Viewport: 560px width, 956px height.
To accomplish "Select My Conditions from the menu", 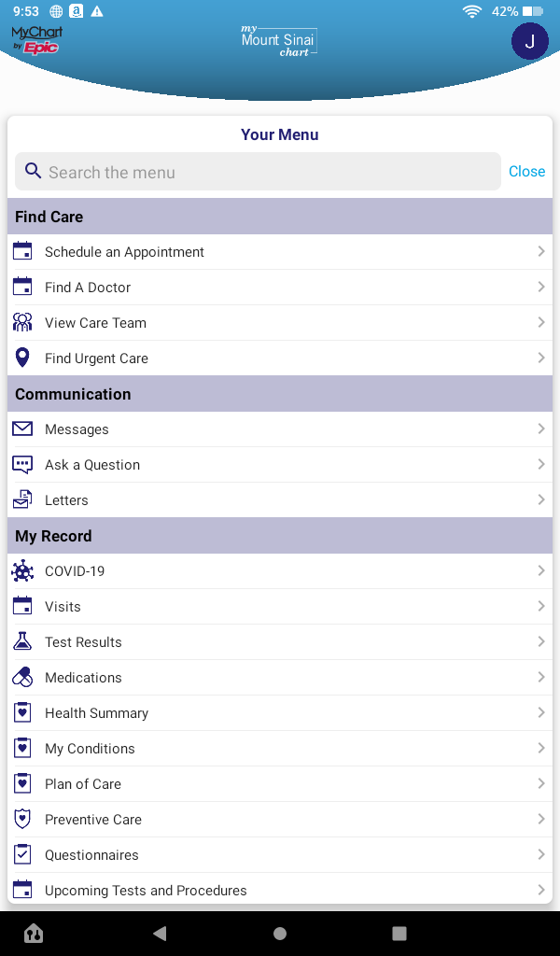I will tap(90, 749).
